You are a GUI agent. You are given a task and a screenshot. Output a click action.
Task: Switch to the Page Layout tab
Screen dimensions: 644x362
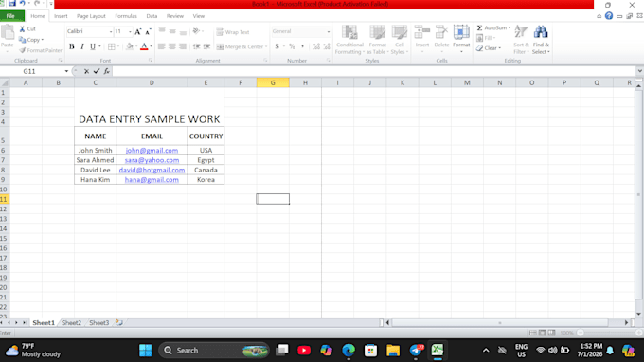[91, 16]
